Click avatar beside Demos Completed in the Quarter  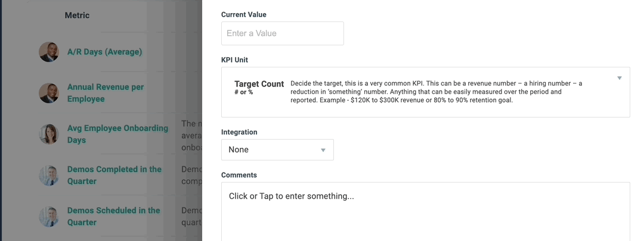[x=49, y=175]
